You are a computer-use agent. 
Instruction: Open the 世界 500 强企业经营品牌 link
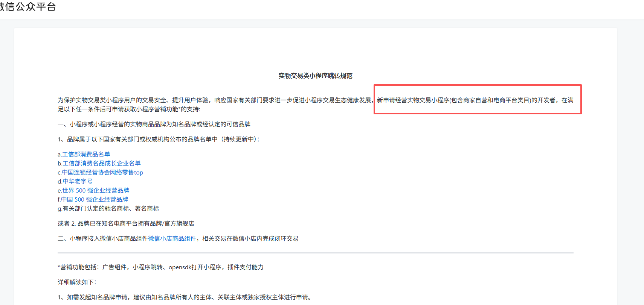coord(96,190)
